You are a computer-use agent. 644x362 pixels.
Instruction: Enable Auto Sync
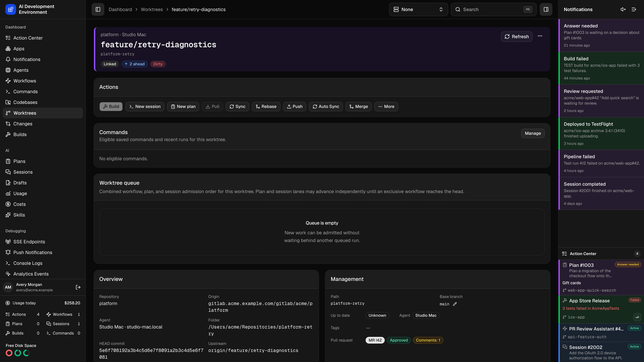326,106
